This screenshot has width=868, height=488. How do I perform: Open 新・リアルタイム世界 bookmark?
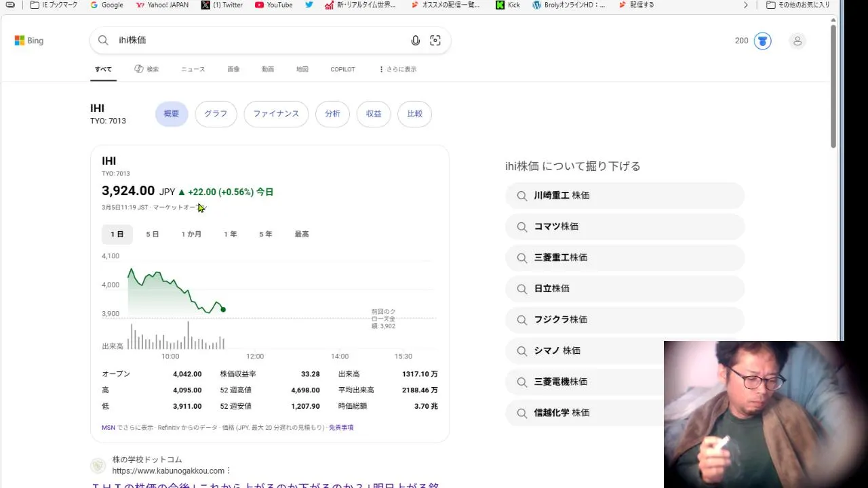coord(360,5)
